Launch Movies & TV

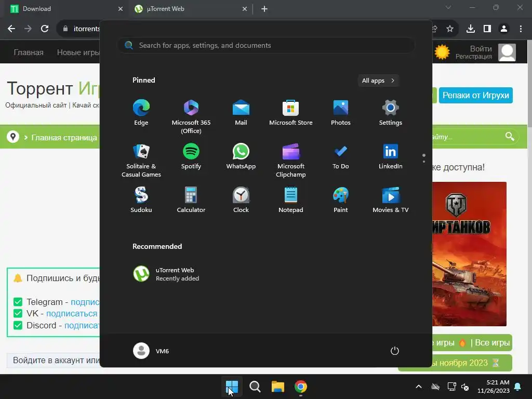(391, 200)
